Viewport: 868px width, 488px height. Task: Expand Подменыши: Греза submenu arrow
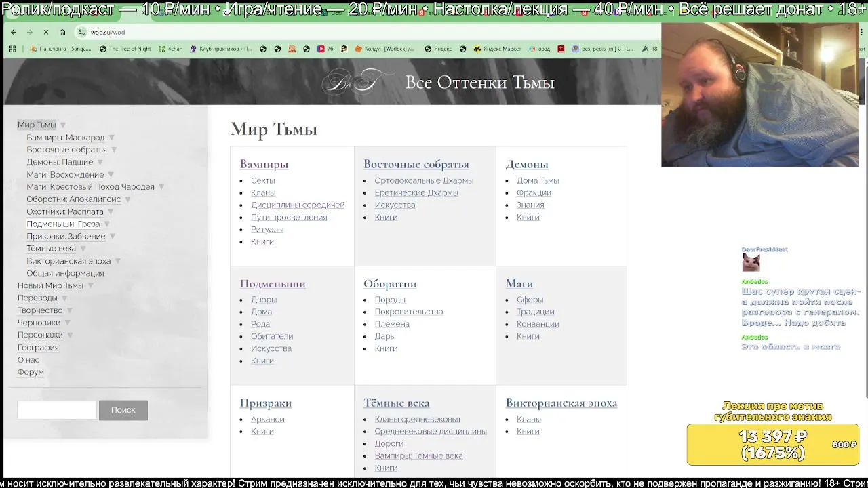[x=106, y=224]
